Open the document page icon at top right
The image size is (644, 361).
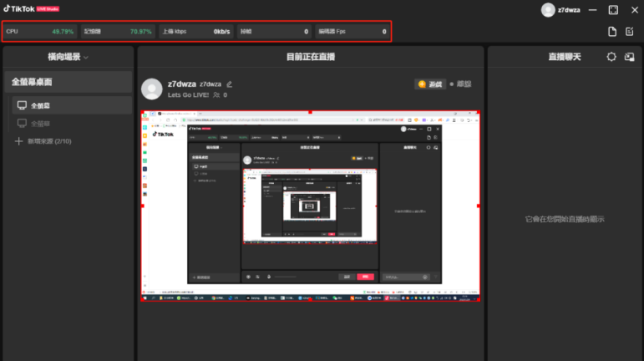(612, 32)
